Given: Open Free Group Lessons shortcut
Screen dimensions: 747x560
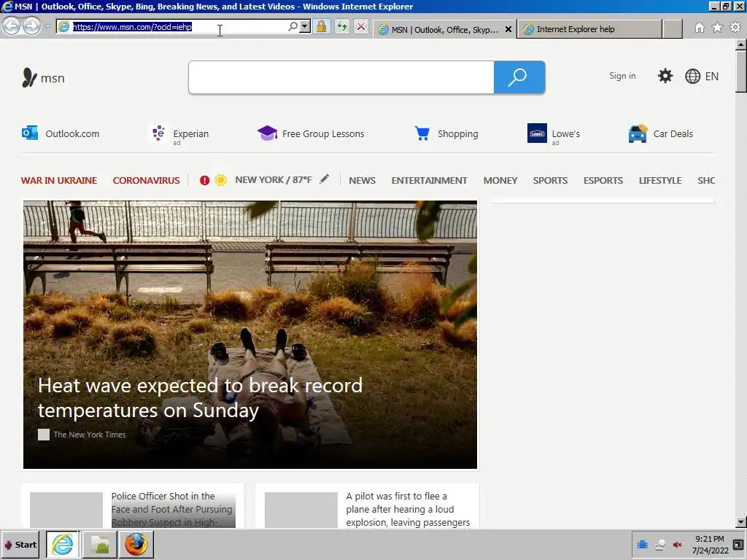Looking at the screenshot, I should (x=311, y=133).
